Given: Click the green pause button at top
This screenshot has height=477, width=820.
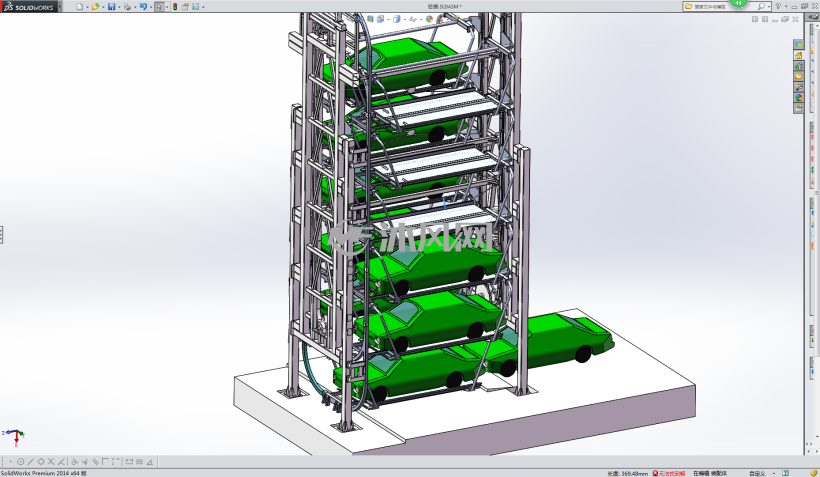Looking at the screenshot, I should pos(738,3).
